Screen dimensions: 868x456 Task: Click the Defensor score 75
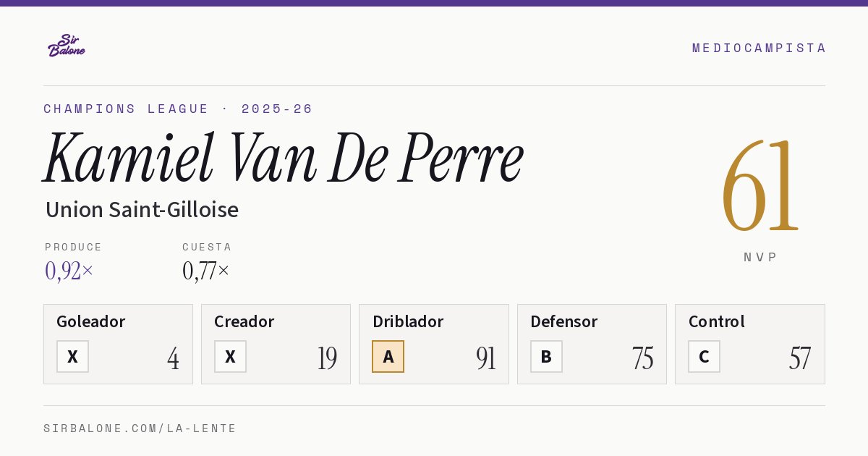(643, 358)
